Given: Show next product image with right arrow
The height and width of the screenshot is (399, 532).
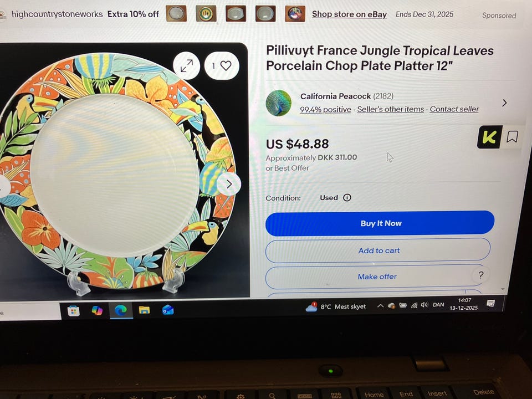Looking at the screenshot, I should [229, 184].
